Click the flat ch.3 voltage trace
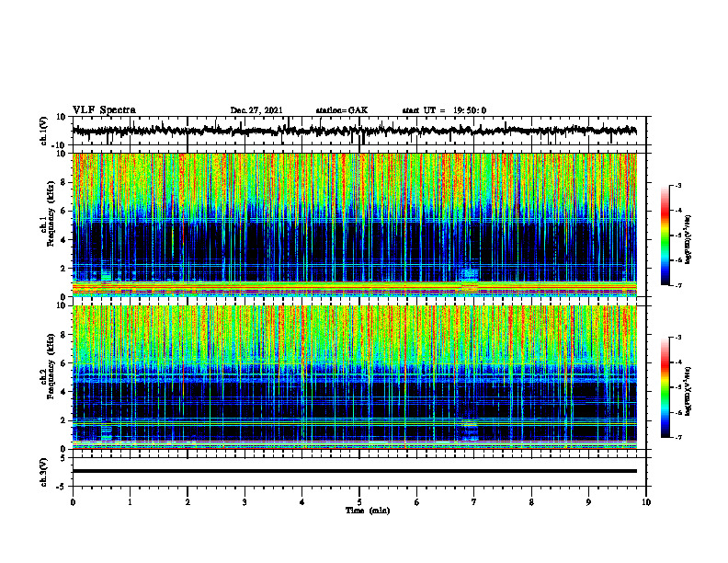The image size is (728, 563). [x=354, y=471]
